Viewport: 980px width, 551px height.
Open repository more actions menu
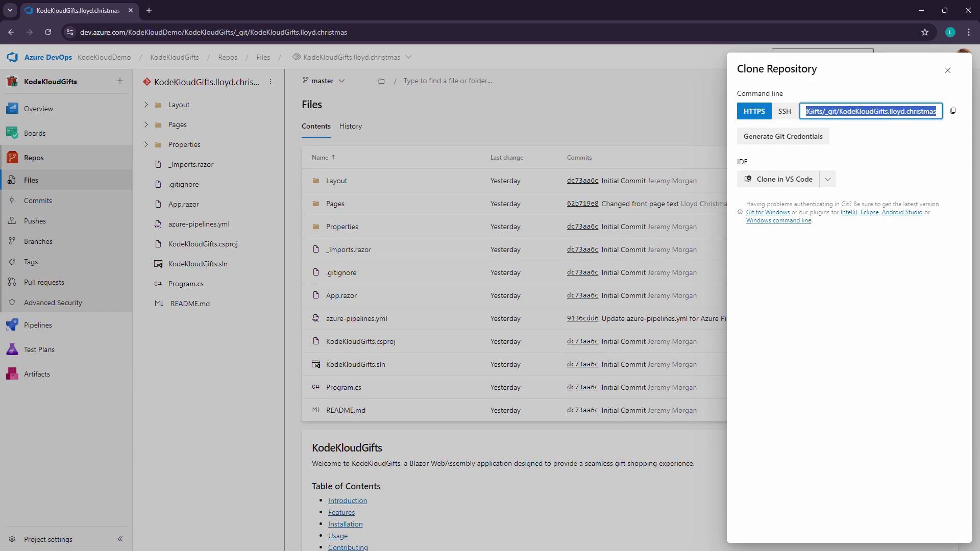pos(271,82)
